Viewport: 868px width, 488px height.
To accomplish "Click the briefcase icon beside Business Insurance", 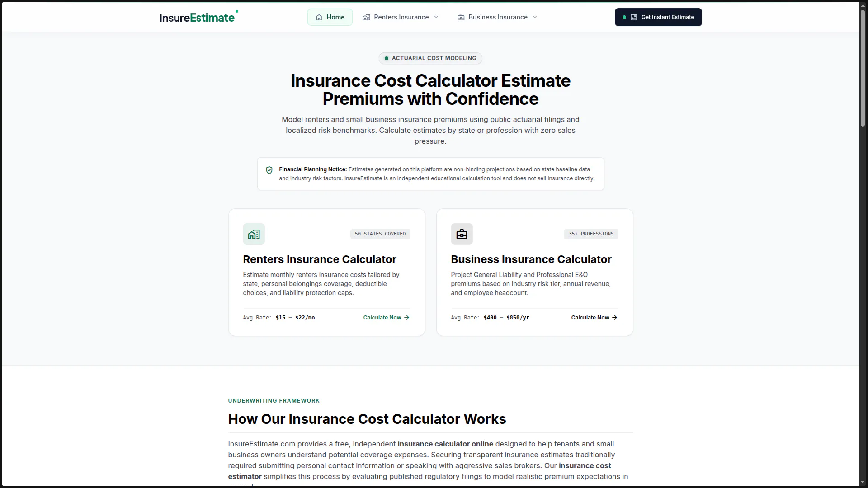I will pos(461,17).
